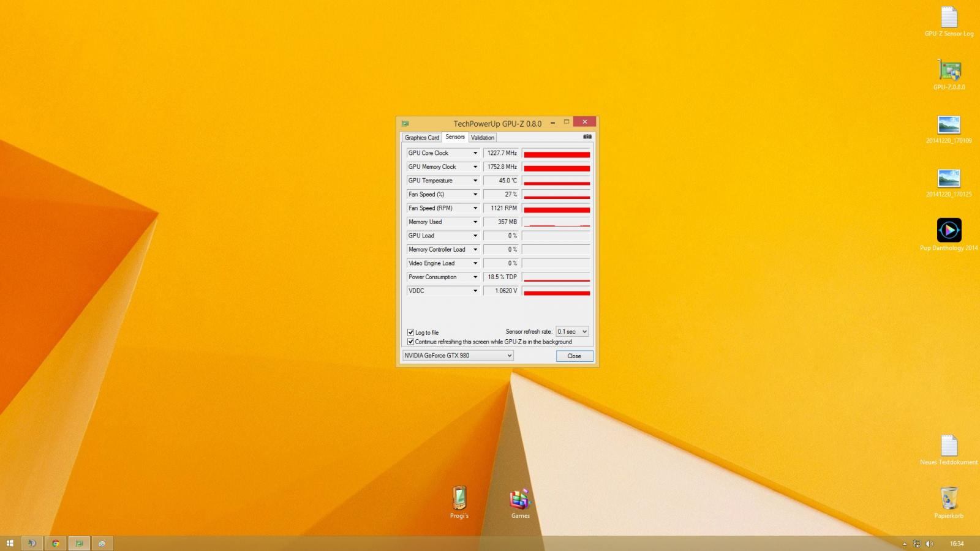
Task: Click the 1227.7 MHz core clock value
Action: [x=502, y=153]
